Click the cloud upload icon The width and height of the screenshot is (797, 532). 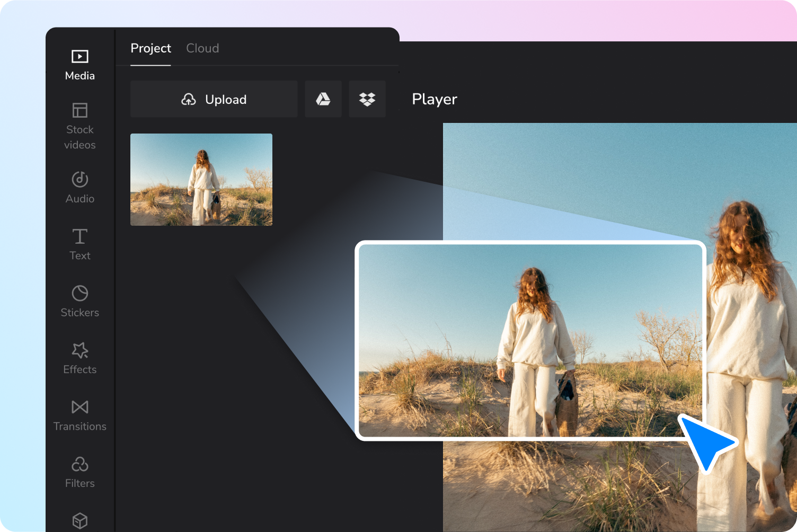189,100
